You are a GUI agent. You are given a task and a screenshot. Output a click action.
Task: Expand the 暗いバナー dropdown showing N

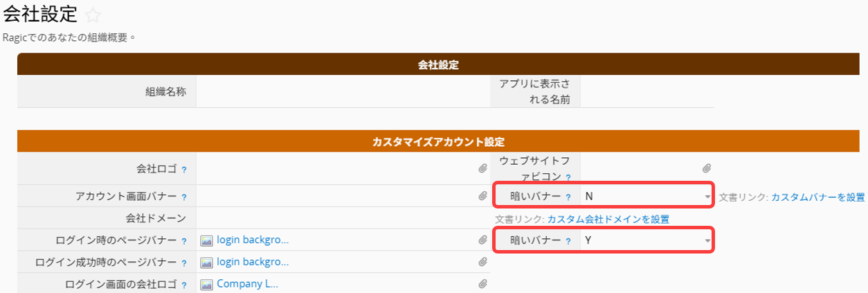[x=647, y=196]
